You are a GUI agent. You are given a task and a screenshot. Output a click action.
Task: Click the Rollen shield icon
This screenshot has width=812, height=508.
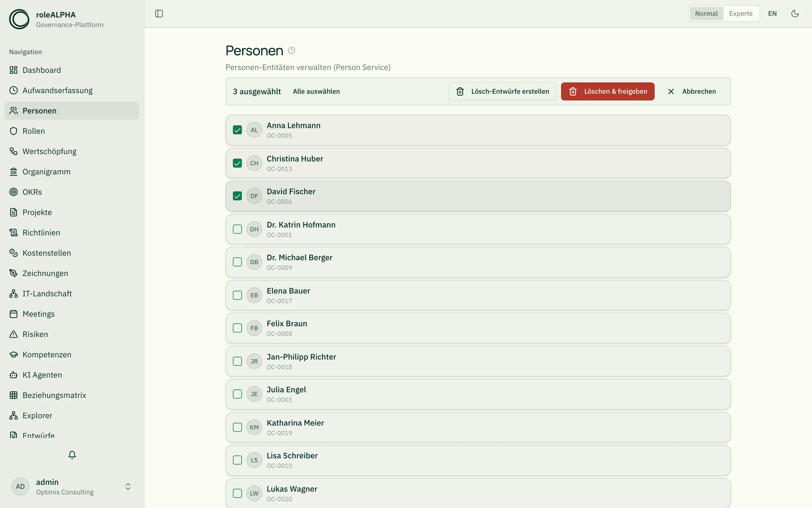pos(14,131)
